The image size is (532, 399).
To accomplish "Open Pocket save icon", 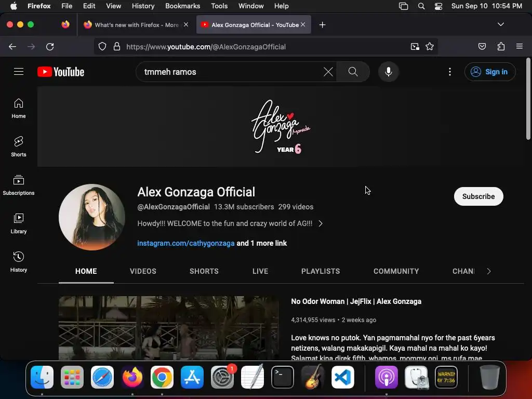I will [x=482, y=46].
